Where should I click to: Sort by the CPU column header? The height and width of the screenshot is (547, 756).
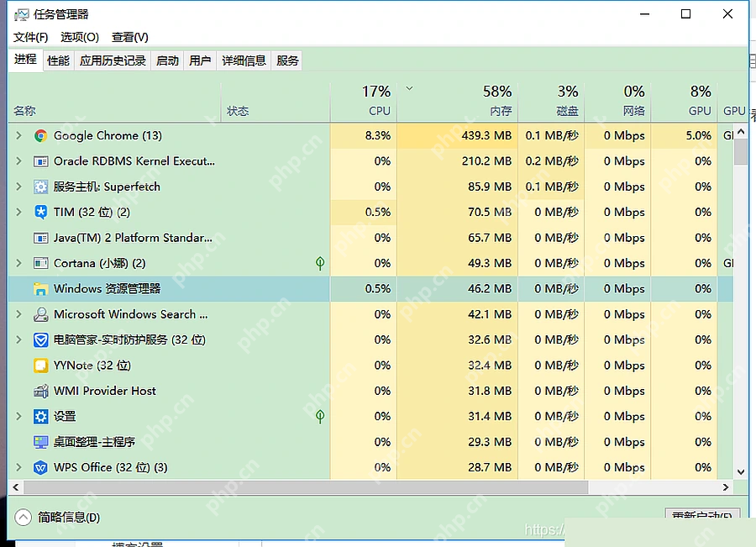[x=364, y=102]
